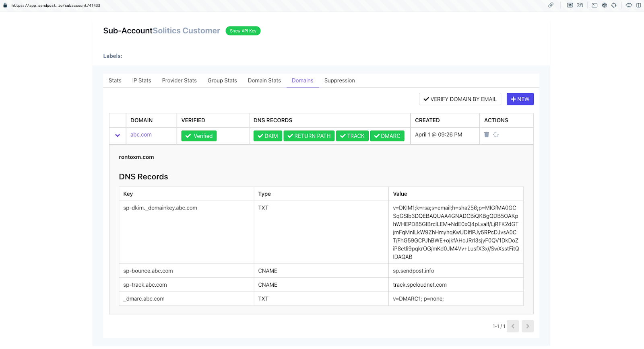Click the rontoxm.com text
Image resolution: width=644 pixels, height=349 pixels.
tap(136, 157)
